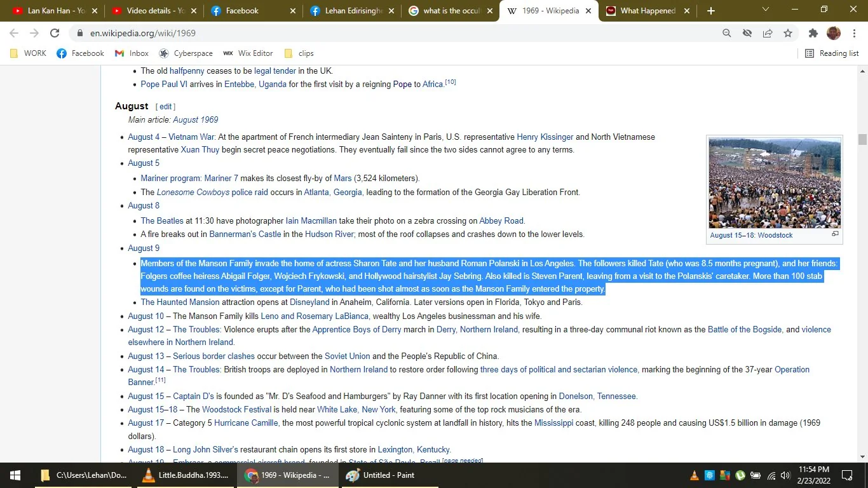868x488 pixels.
Task: Open the Captain D's link
Action: pyautogui.click(x=193, y=396)
